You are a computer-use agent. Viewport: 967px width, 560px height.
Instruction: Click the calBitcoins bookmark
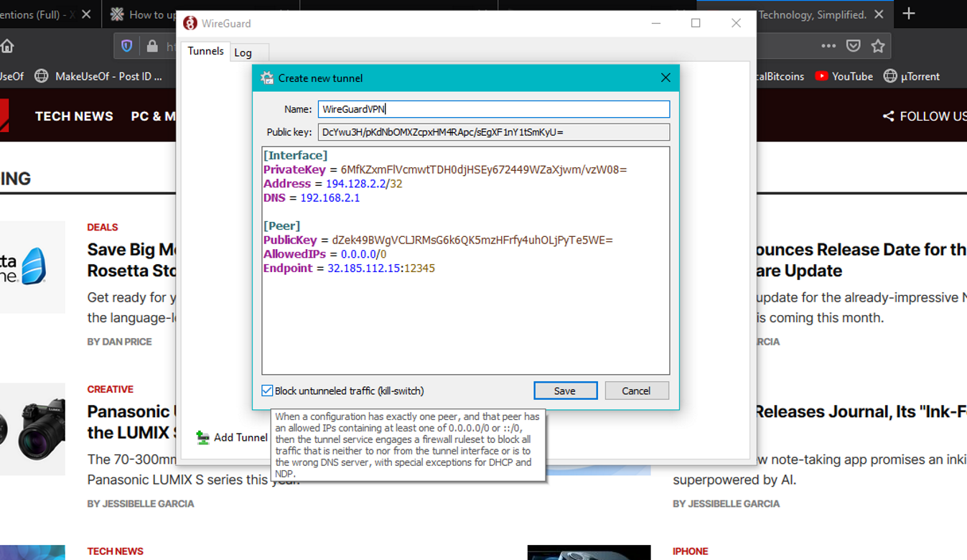coord(780,76)
